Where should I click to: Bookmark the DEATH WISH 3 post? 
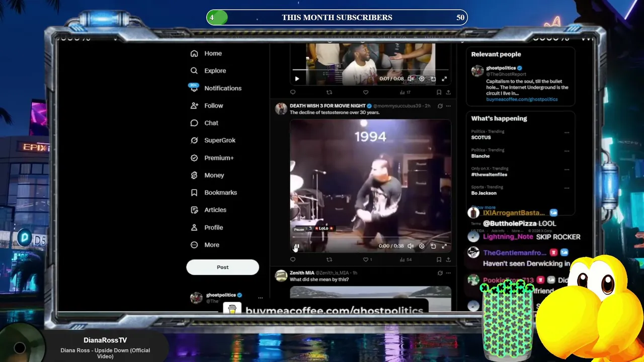click(439, 259)
